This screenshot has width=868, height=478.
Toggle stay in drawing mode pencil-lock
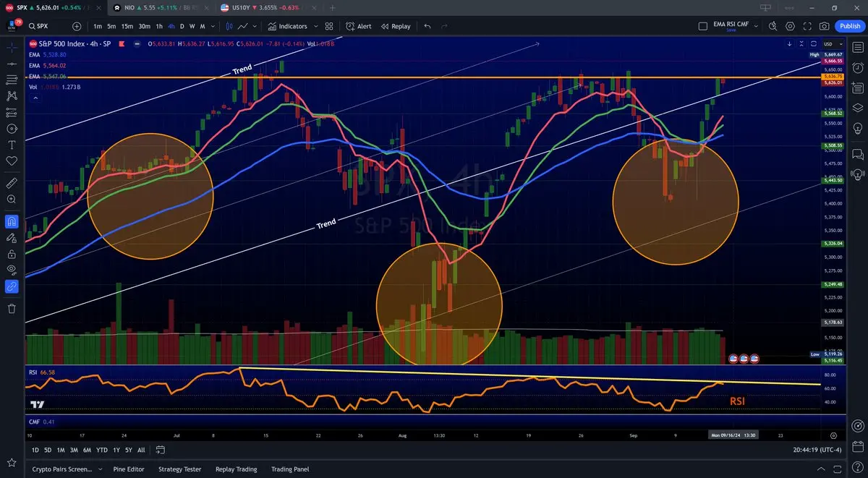(x=12, y=237)
